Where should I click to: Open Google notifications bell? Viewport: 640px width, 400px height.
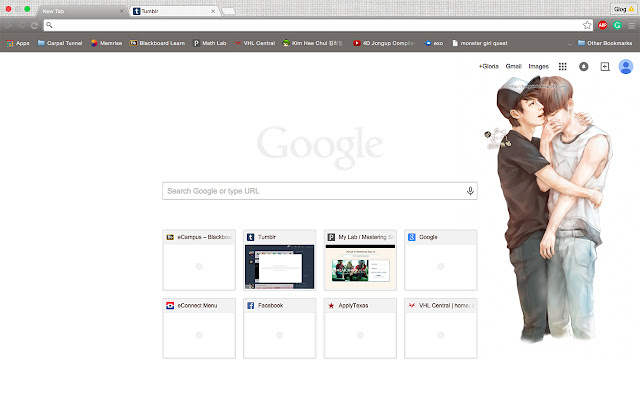click(584, 66)
